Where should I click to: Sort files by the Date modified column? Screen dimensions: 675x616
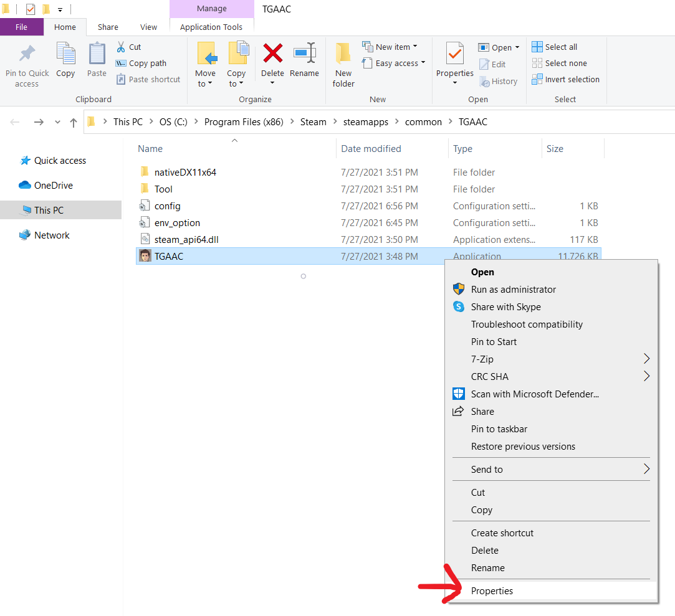click(371, 149)
